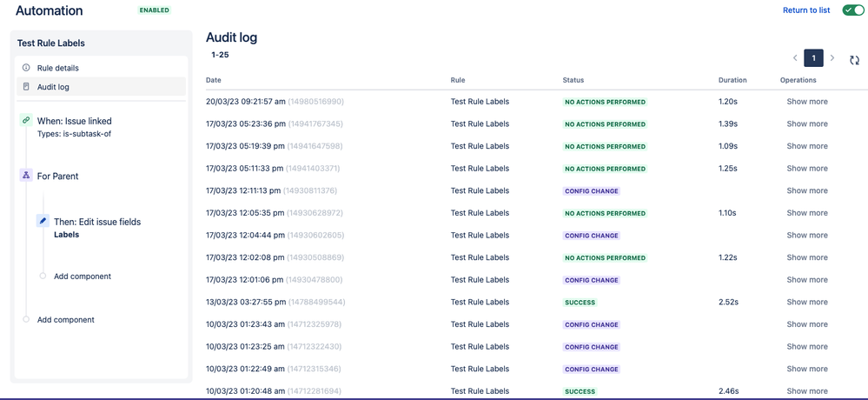This screenshot has width=868, height=400.
Task: Click CONFIG CHANGE badge on 17/03/23 12:11:13 row
Action: [x=591, y=191]
